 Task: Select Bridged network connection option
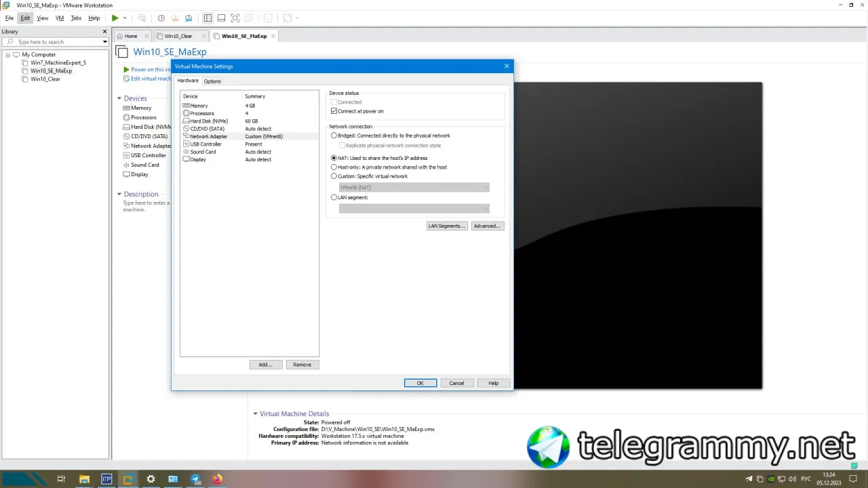pyautogui.click(x=334, y=136)
